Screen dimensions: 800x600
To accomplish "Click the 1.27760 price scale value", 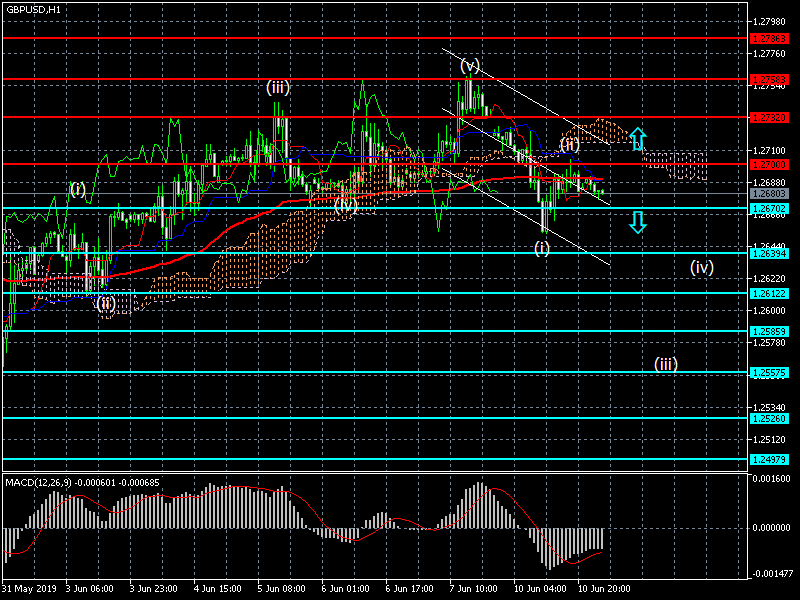I will point(769,54).
